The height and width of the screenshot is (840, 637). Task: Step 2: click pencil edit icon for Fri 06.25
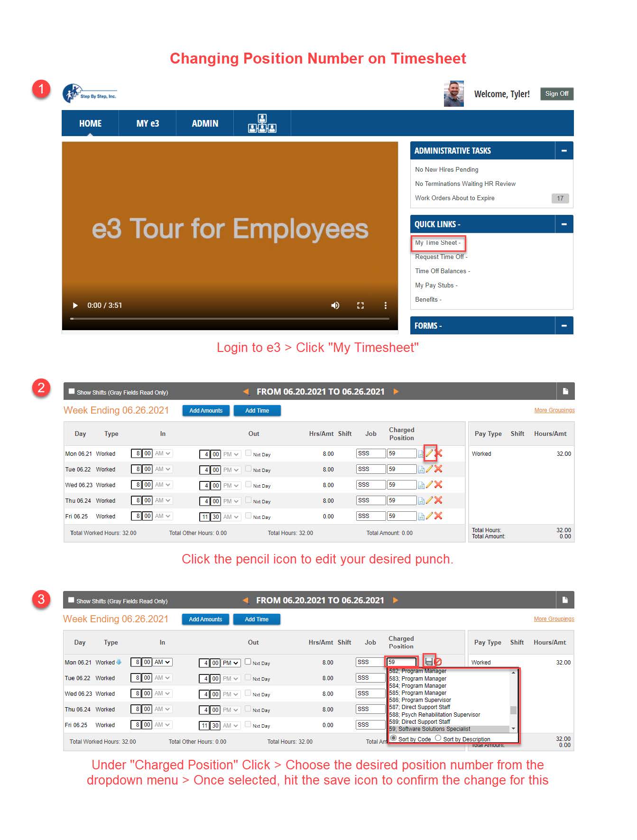(430, 516)
